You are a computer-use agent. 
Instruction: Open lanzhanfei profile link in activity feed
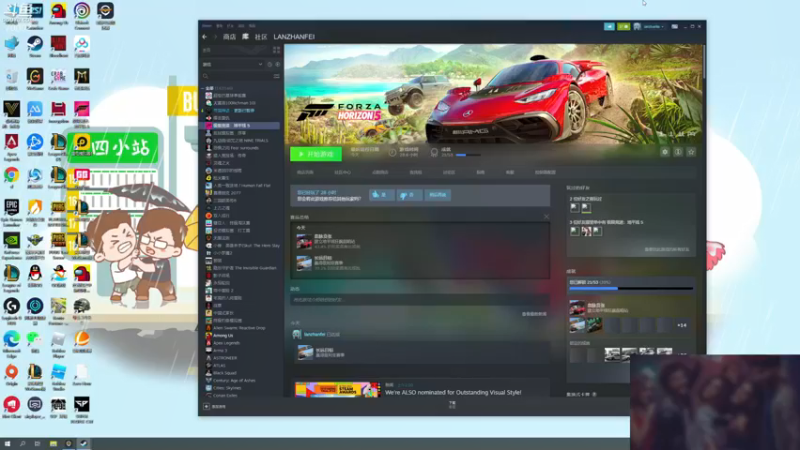pyautogui.click(x=314, y=334)
